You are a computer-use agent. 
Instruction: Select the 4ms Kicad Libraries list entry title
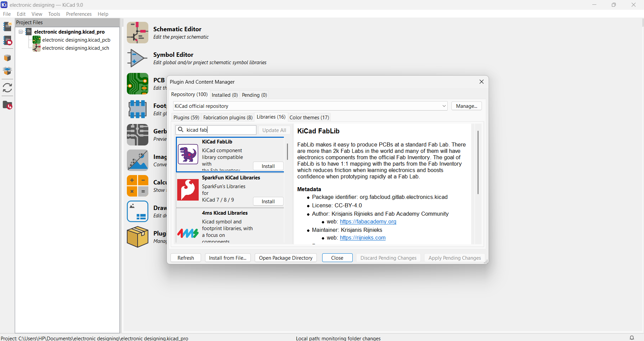[x=225, y=213]
